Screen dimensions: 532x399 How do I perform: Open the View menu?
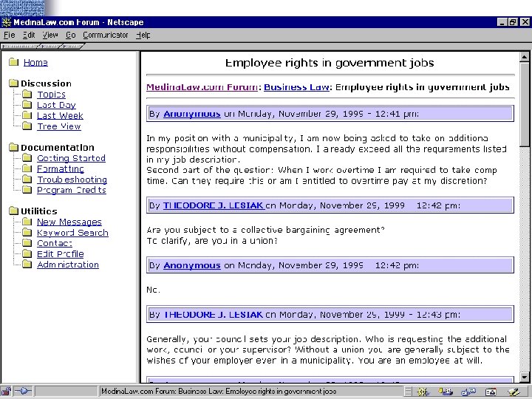(x=50, y=35)
